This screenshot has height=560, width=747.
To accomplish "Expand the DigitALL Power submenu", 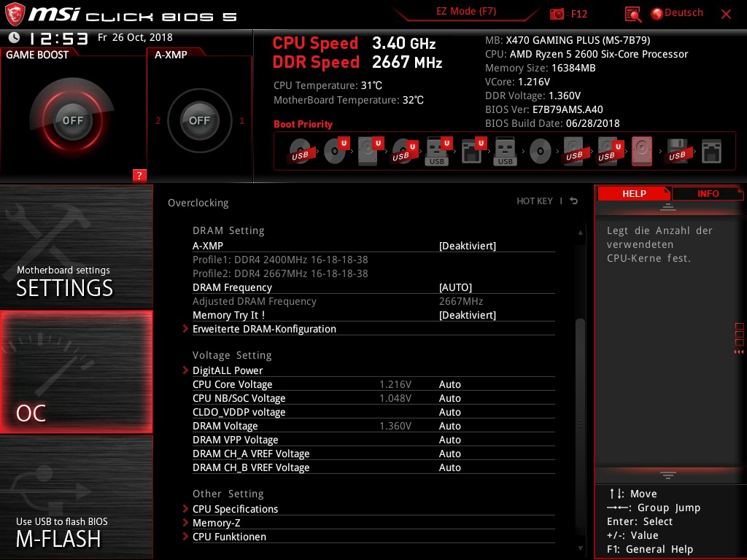I will [373, 370].
